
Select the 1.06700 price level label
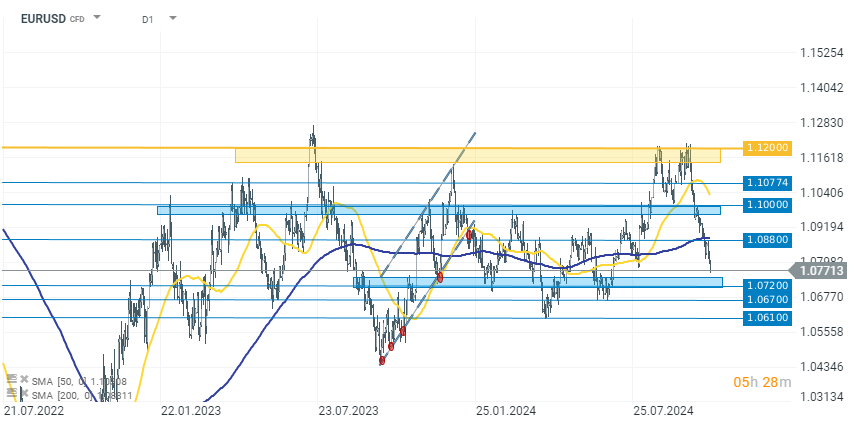(767, 299)
